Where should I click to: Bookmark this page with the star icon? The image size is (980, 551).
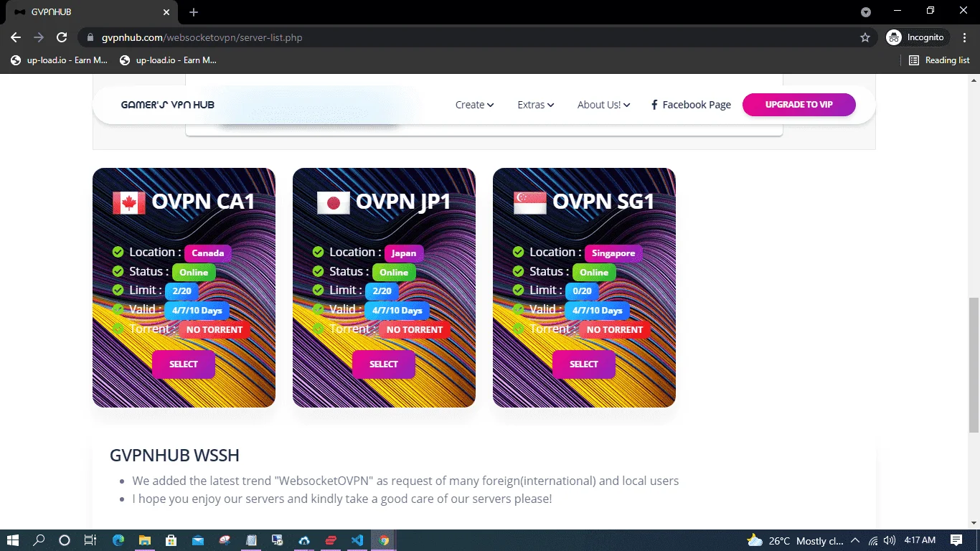click(865, 37)
